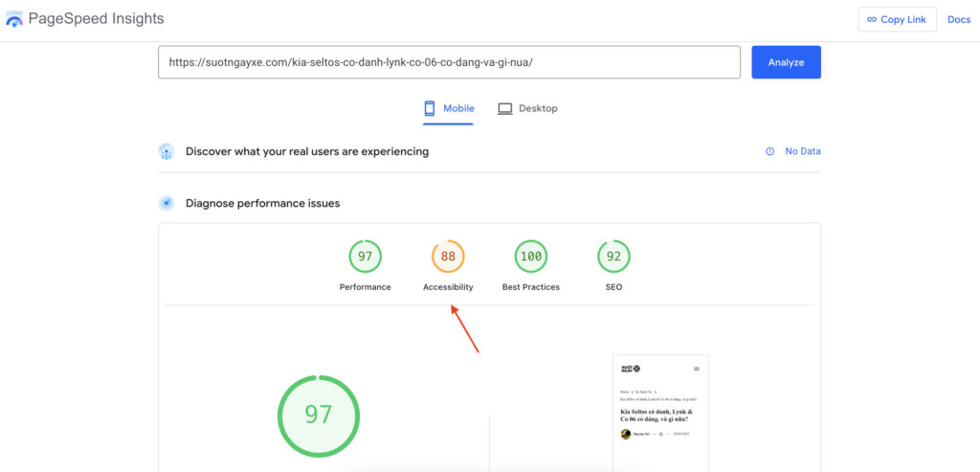Switch to the Desktop tab

[x=527, y=109]
